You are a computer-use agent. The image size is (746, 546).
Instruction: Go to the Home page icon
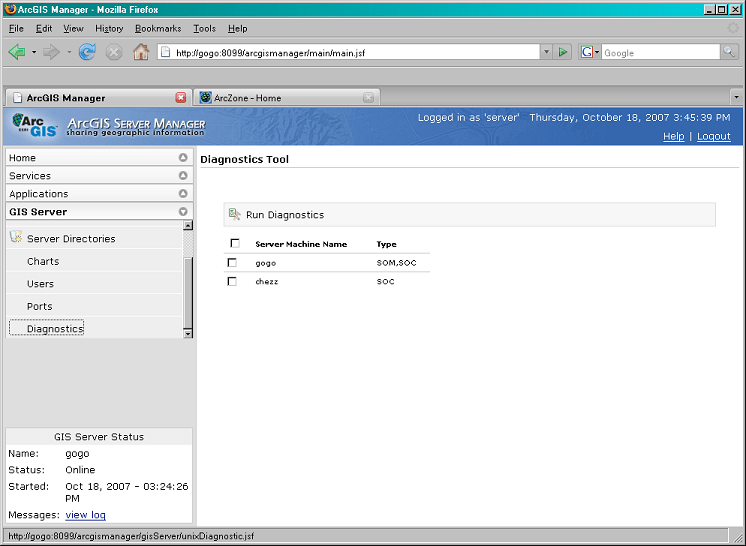pyautogui.click(x=140, y=52)
